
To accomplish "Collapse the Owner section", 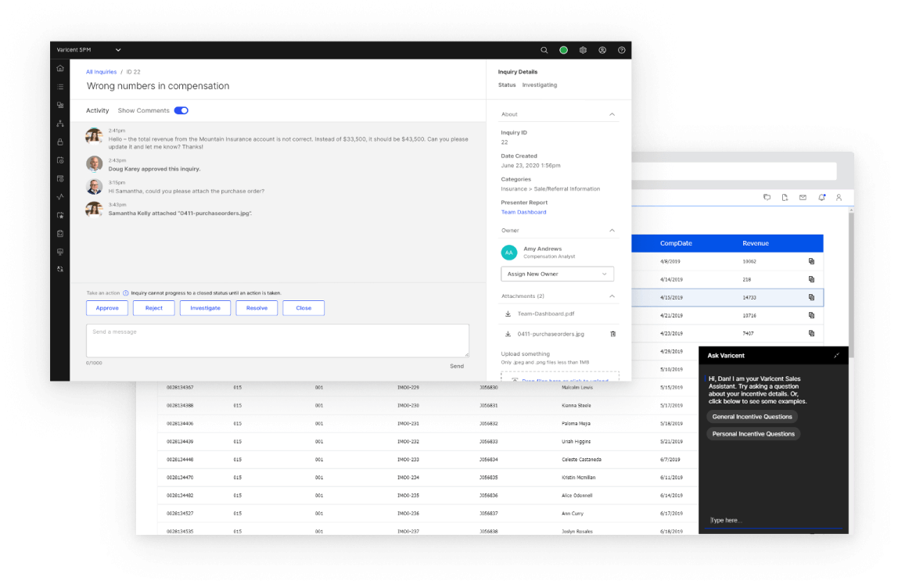I will (612, 231).
